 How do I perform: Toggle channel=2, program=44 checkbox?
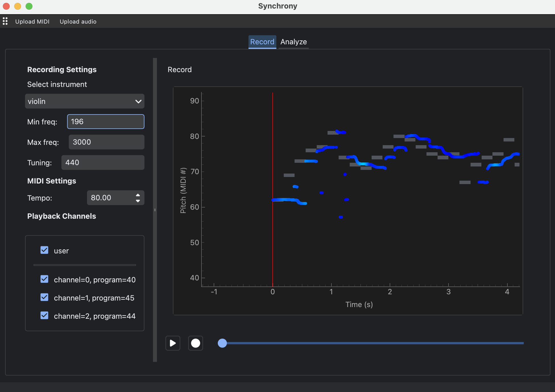point(44,316)
